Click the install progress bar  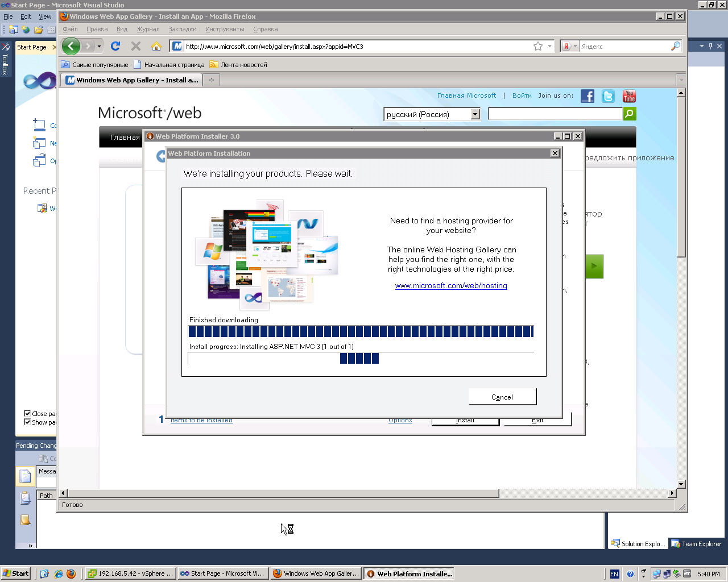click(x=361, y=358)
